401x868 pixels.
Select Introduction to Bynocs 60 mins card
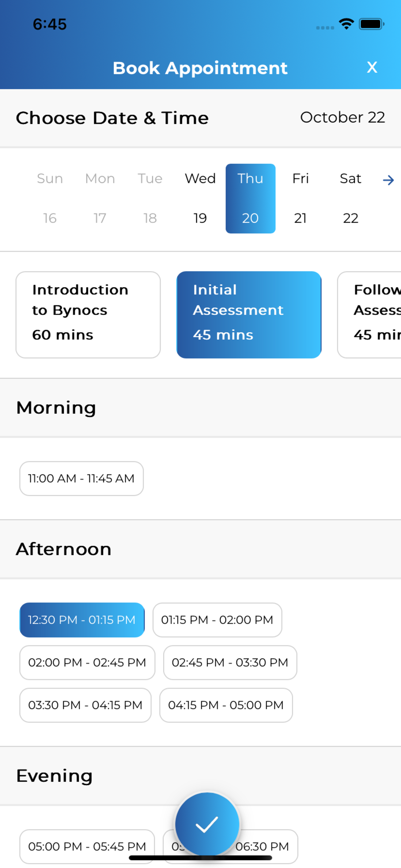pyautogui.click(x=88, y=315)
